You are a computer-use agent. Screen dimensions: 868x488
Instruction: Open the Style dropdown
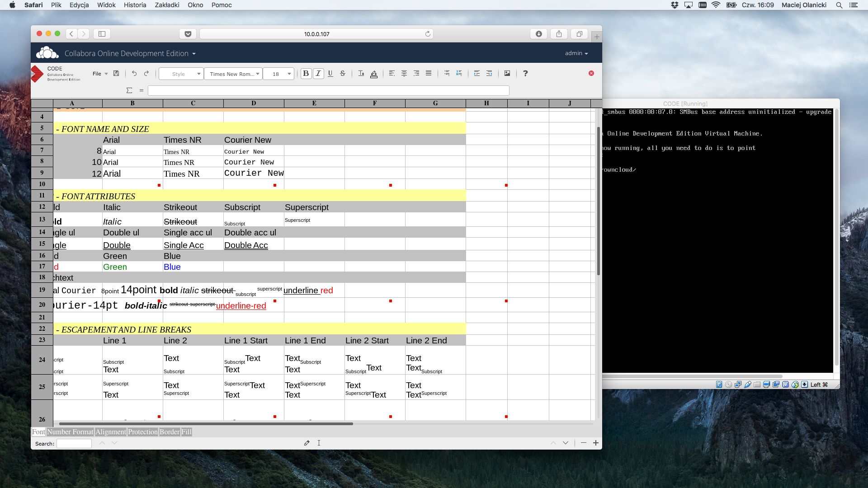click(181, 74)
